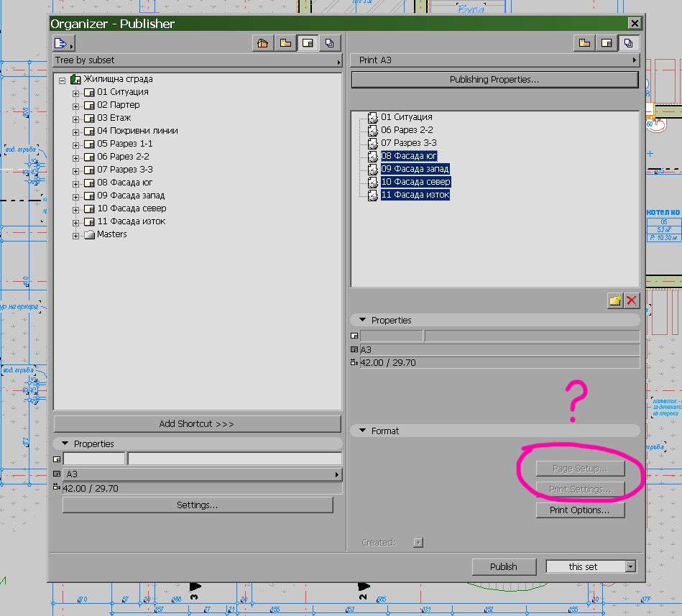Click the Жилищна сграда layout book icon

click(x=75, y=79)
